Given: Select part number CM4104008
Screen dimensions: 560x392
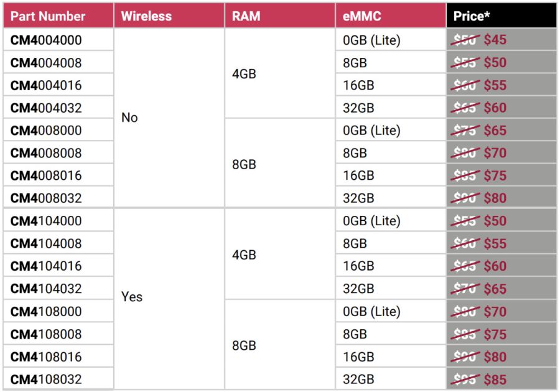Looking at the screenshot, I should 46,243.
